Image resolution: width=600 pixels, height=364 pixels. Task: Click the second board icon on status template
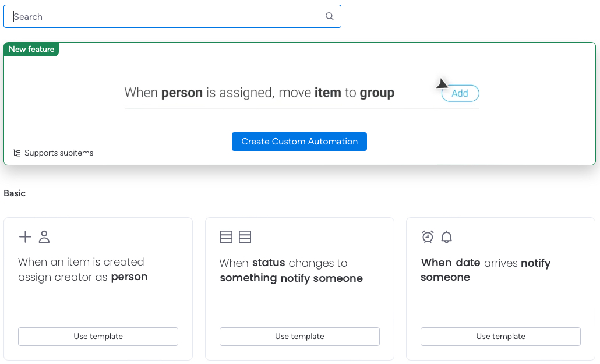click(245, 237)
